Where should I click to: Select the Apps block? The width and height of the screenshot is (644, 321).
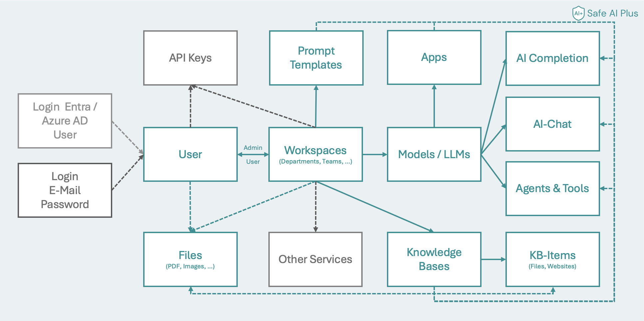[434, 57]
